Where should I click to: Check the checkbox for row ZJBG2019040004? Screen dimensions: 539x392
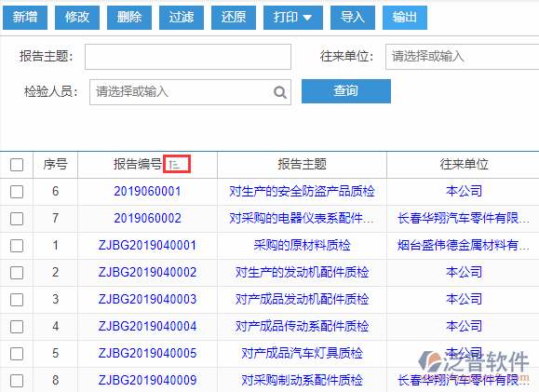pyautogui.click(x=17, y=327)
